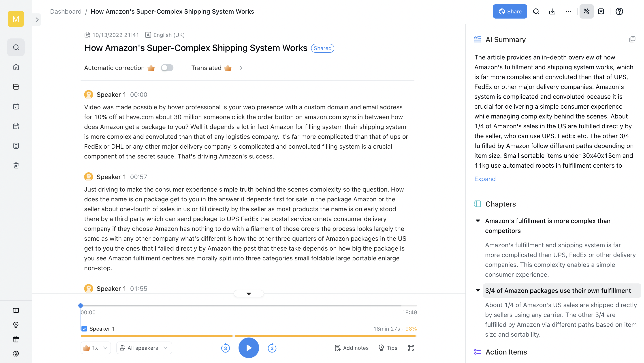The width and height of the screenshot is (644, 363).
Task: Click the keyboard shortcuts command icon
Action: [x=411, y=348]
